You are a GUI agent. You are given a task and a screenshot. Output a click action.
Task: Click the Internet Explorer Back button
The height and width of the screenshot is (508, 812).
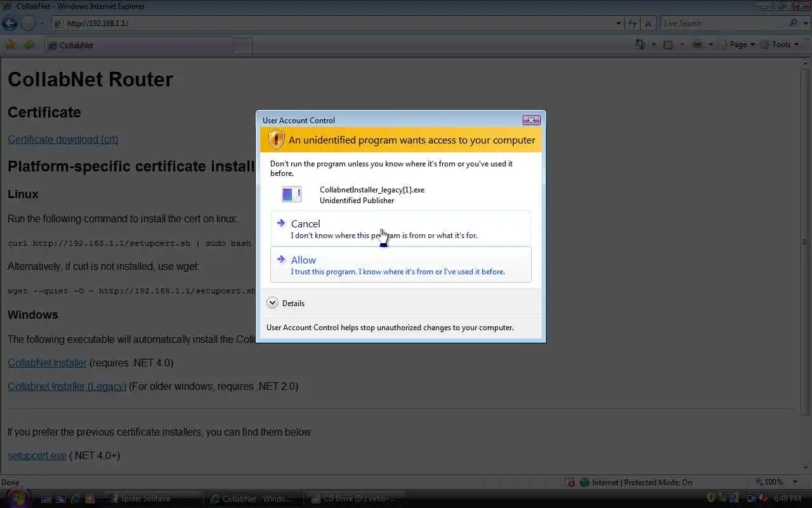[x=10, y=23]
